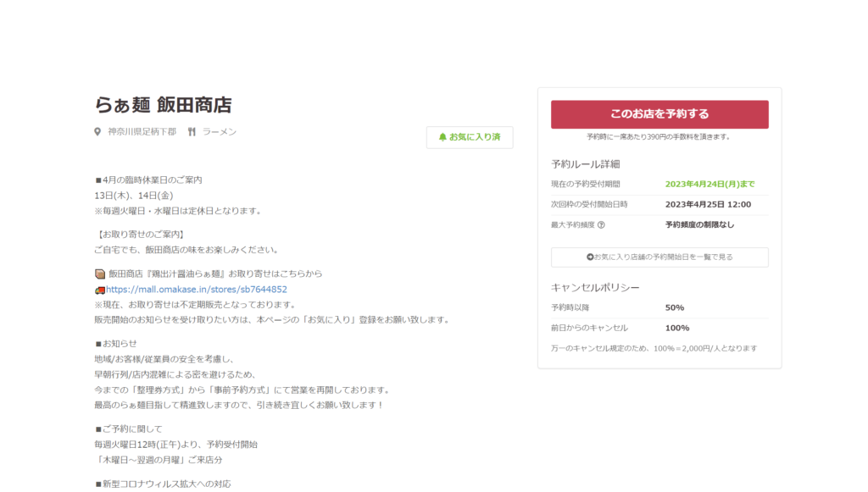The height and width of the screenshot is (492, 868).
Task: Click the 予約頻度の制限なし value
Action: coord(699,225)
